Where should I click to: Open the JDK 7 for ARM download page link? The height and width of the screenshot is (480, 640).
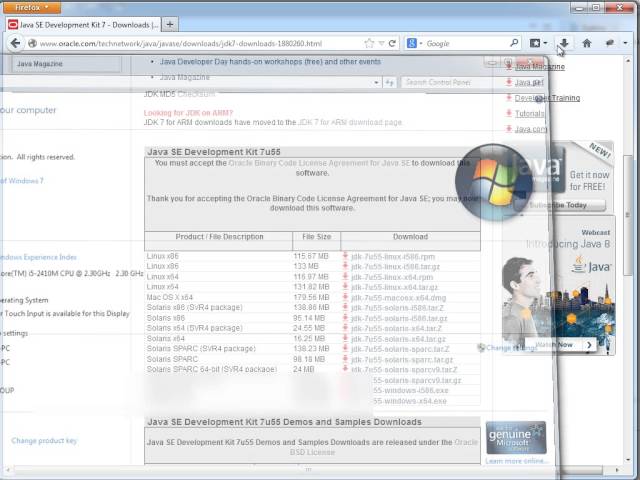click(350, 122)
